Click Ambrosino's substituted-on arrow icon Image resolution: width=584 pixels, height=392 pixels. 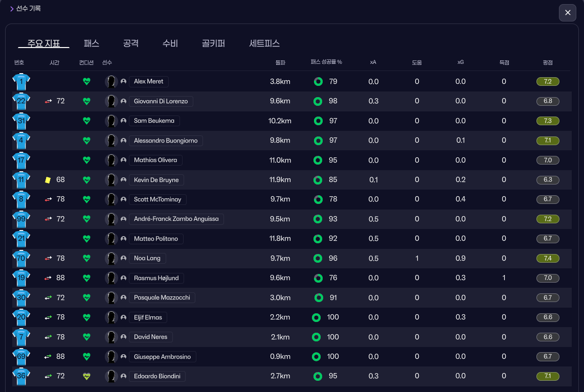48,357
